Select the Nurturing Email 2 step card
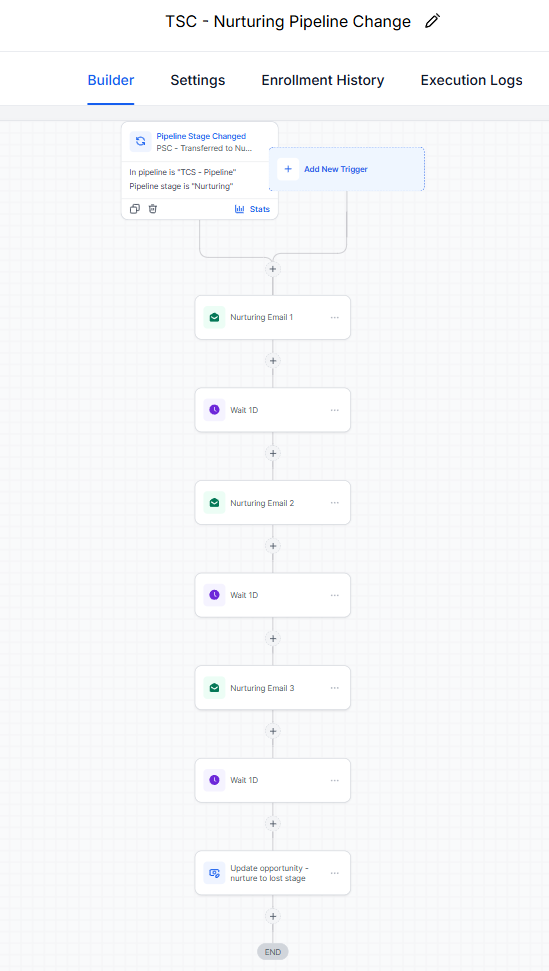The height and width of the screenshot is (971, 549). point(273,503)
